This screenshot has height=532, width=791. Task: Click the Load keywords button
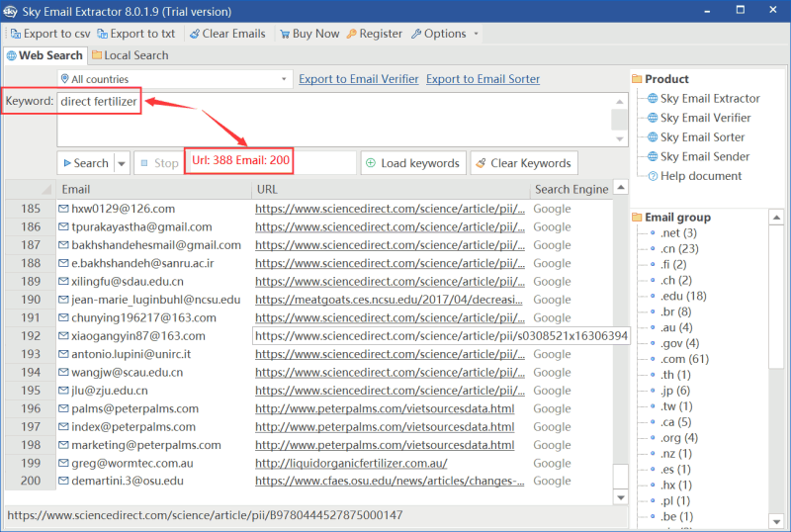413,163
